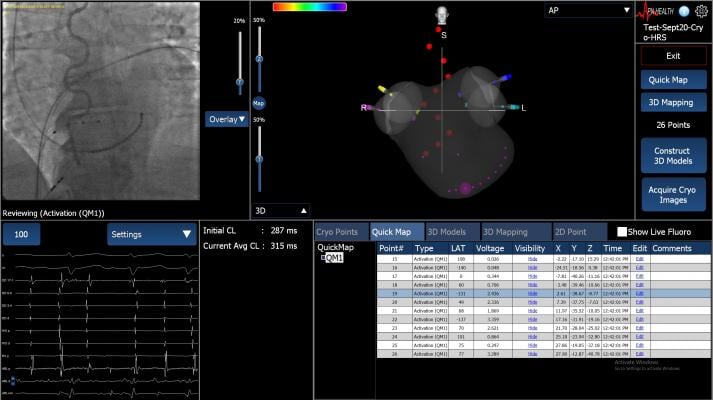Screen dimensions: 713x400
Task: Open the Overlay dropdown
Action: tap(226, 119)
